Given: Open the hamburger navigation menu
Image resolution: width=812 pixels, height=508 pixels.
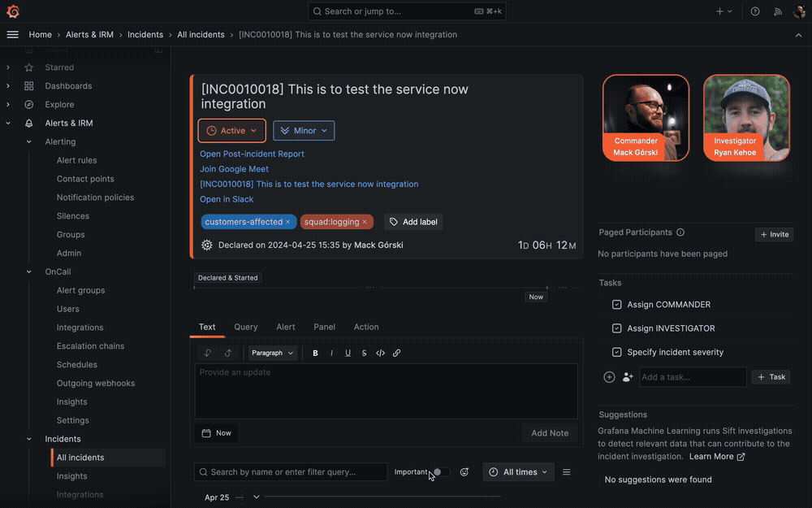Looking at the screenshot, I should (x=12, y=35).
